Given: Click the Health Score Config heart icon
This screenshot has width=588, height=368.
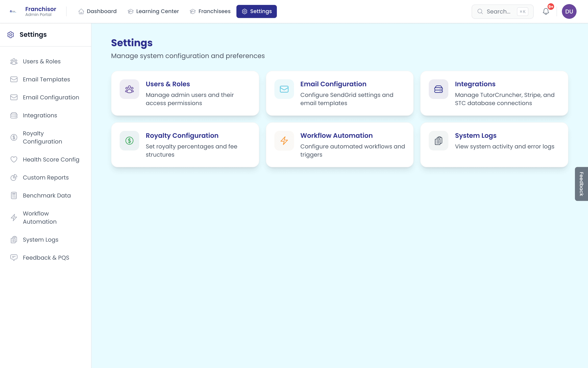Looking at the screenshot, I should [x=14, y=159].
